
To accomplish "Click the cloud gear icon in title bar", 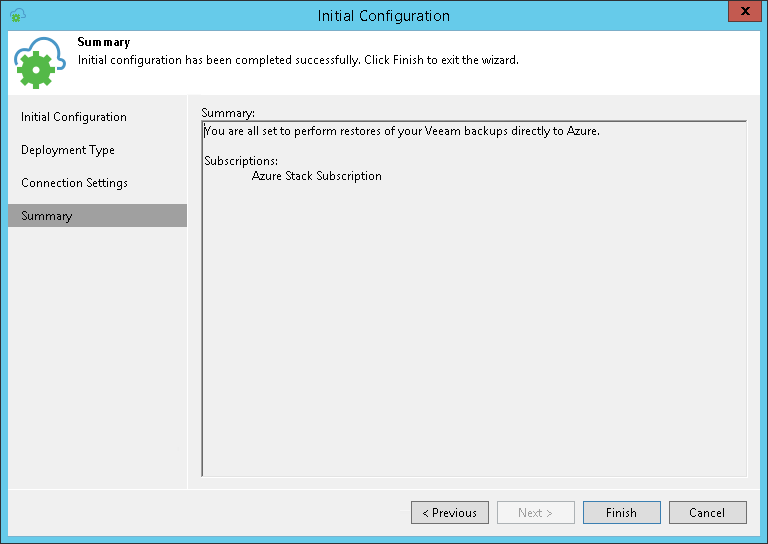I will point(18,15).
